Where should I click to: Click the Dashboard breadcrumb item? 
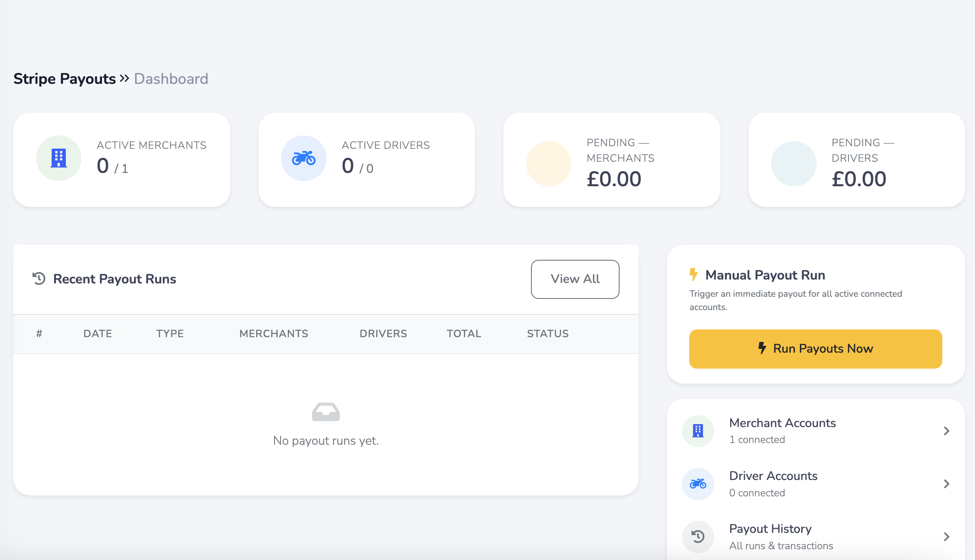(x=171, y=79)
